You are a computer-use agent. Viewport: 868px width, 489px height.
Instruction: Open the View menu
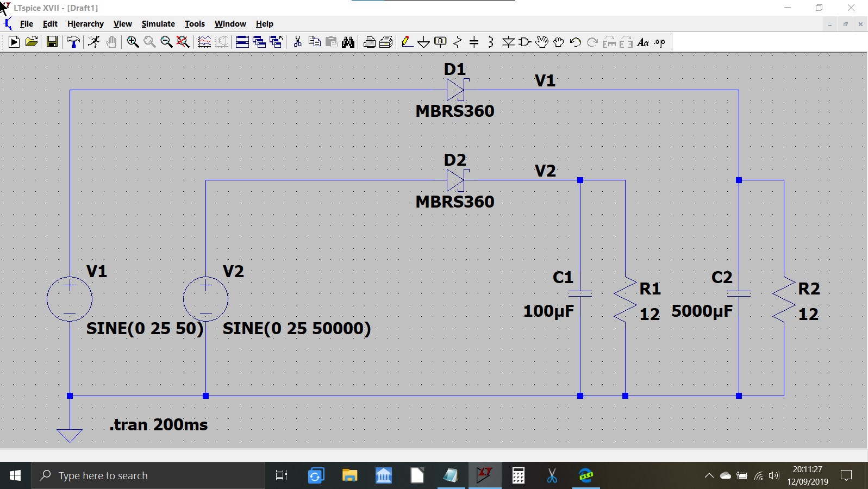[123, 24]
